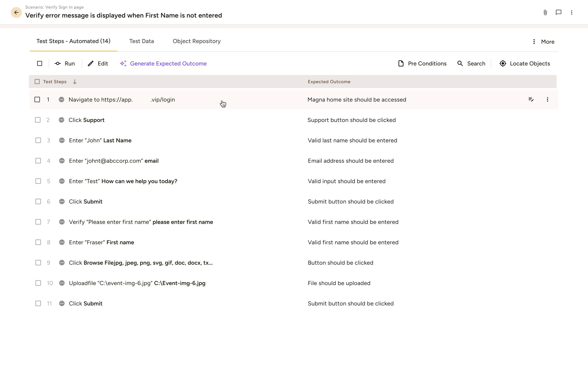The height and width of the screenshot is (367, 588).
Task: Open the comments icon in the header
Action: [558, 12]
